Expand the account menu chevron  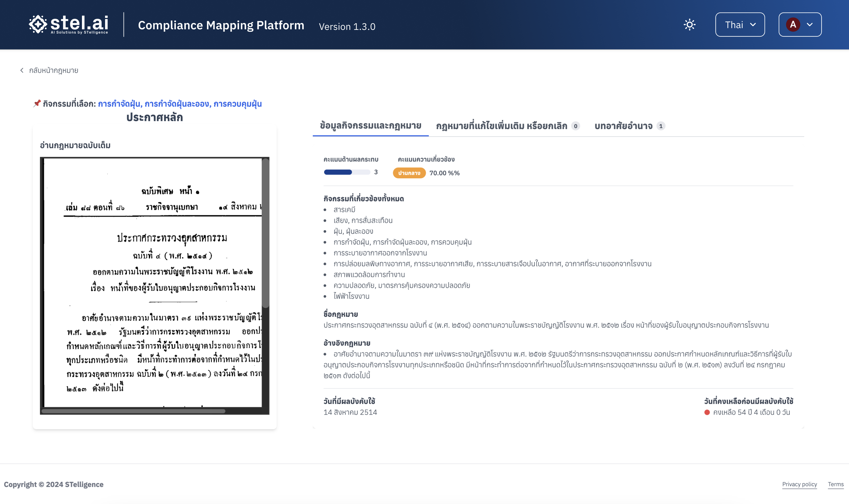coord(810,25)
